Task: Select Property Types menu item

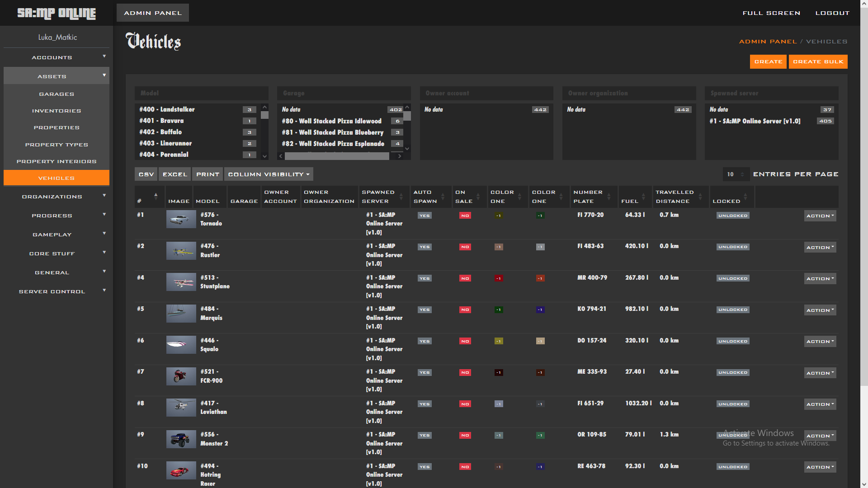Action: 57,145
